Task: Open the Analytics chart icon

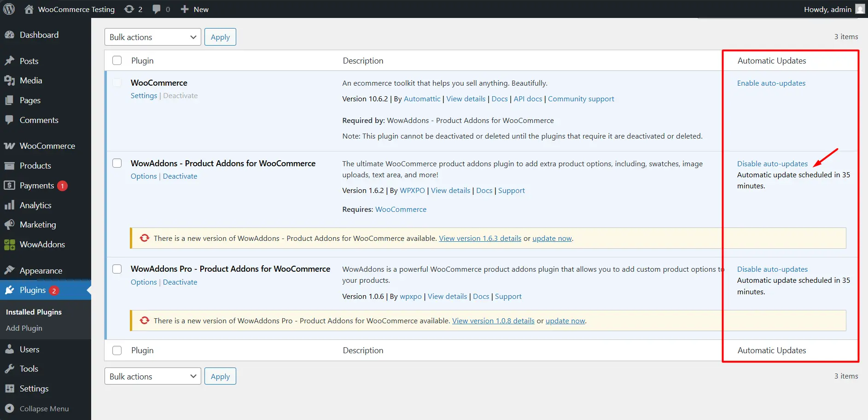Action: pyautogui.click(x=9, y=205)
